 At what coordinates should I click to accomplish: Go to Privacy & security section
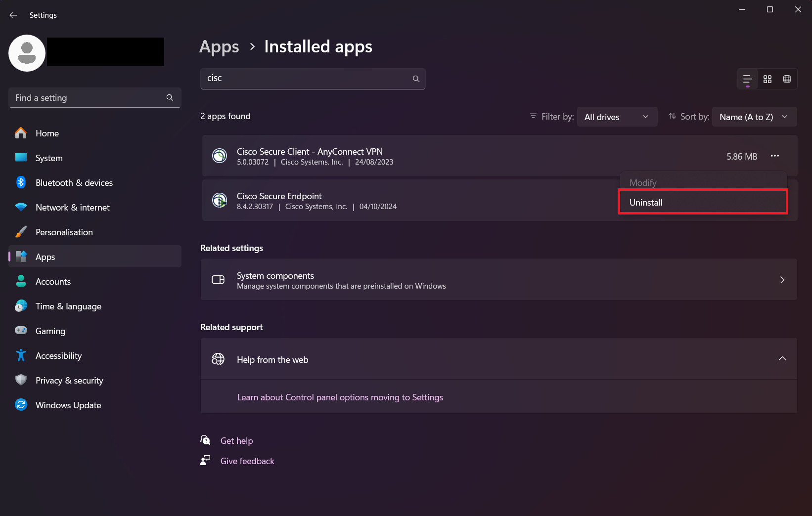click(x=69, y=381)
